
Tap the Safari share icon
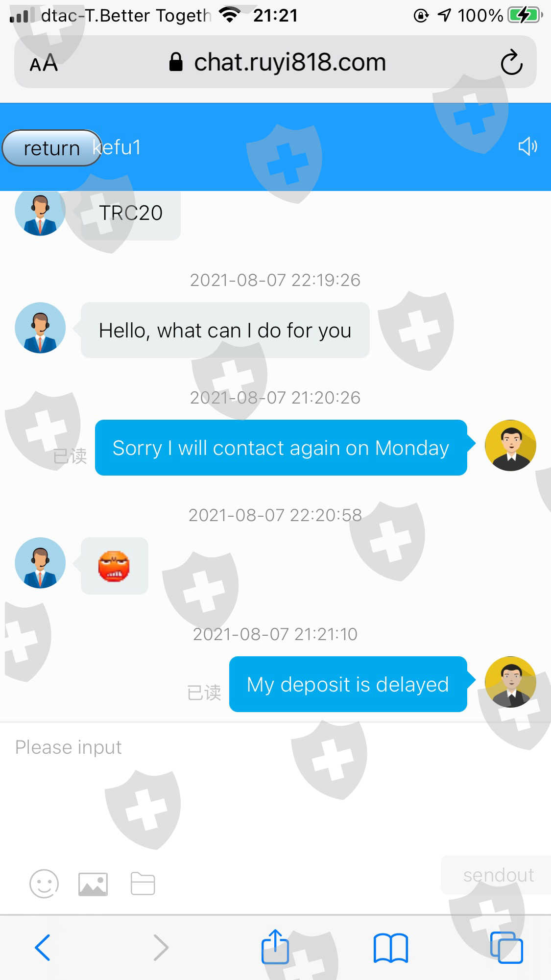[275, 947]
